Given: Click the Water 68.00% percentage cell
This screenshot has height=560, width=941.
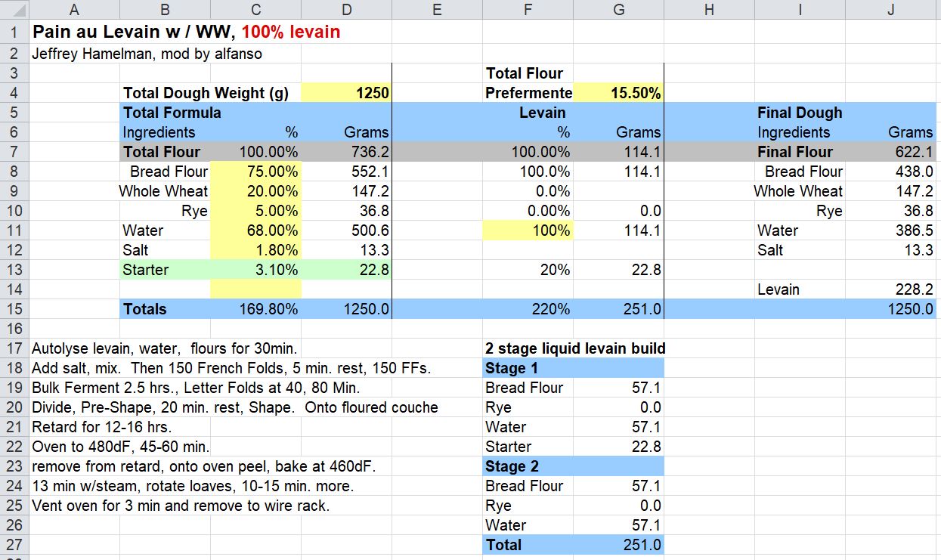Looking at the screenshot, I should [x=255, y=230].
